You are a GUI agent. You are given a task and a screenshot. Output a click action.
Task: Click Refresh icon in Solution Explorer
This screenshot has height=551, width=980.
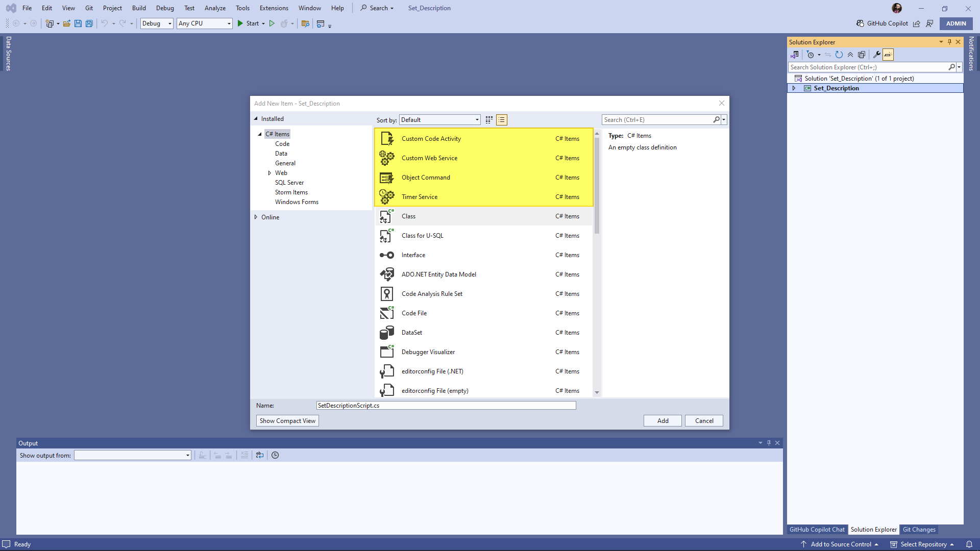[x=839, y=55]
